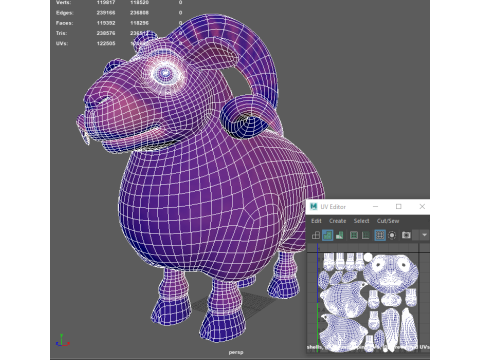Click the XYZ view axis gizmo
This screenshot has height=360, width=480.
(x=62, y=341)
